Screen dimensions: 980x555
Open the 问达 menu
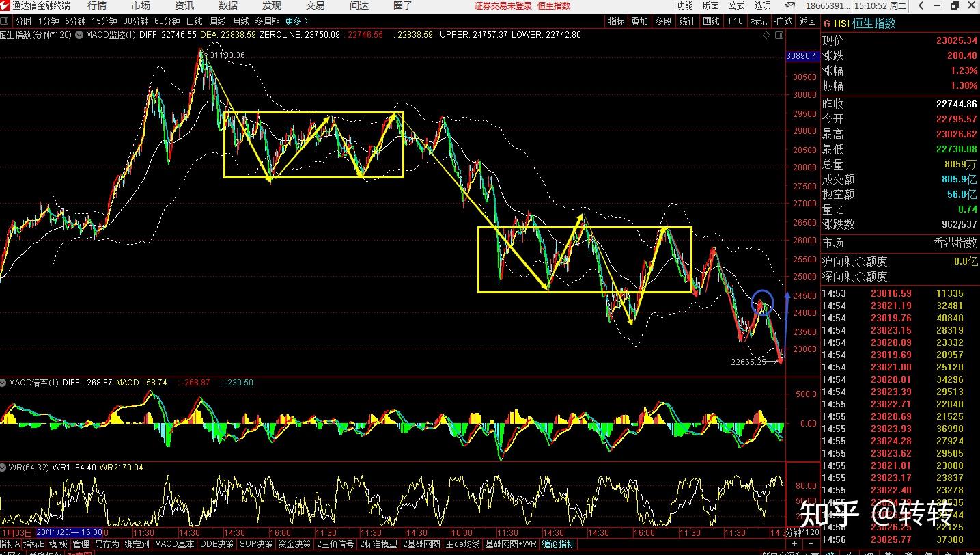click(359, 5)
